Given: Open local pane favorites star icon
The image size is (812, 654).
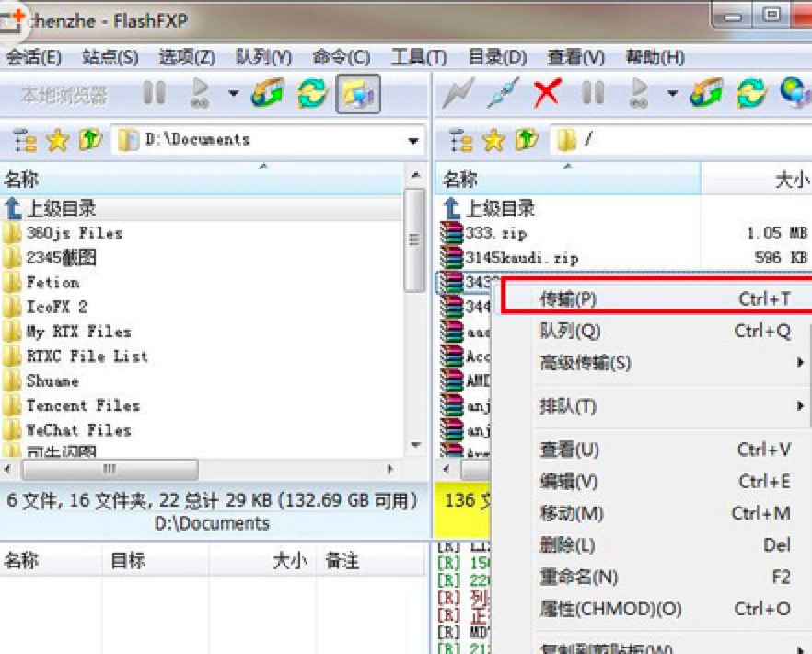Looking at the screenshot, I should 58,140.
